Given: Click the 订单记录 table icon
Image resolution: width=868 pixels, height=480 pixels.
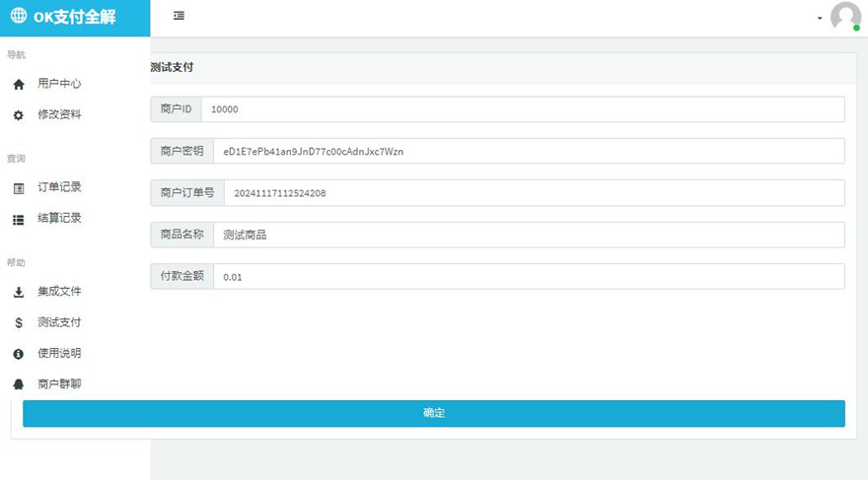Looking at the screenshot, I should coord(19,188).
